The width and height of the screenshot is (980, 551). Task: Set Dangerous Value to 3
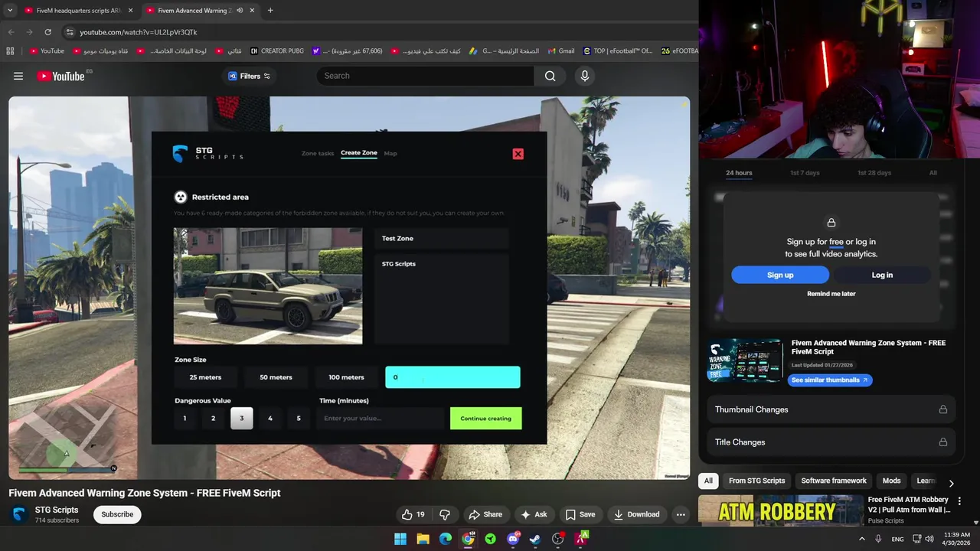tap(241, 419)
